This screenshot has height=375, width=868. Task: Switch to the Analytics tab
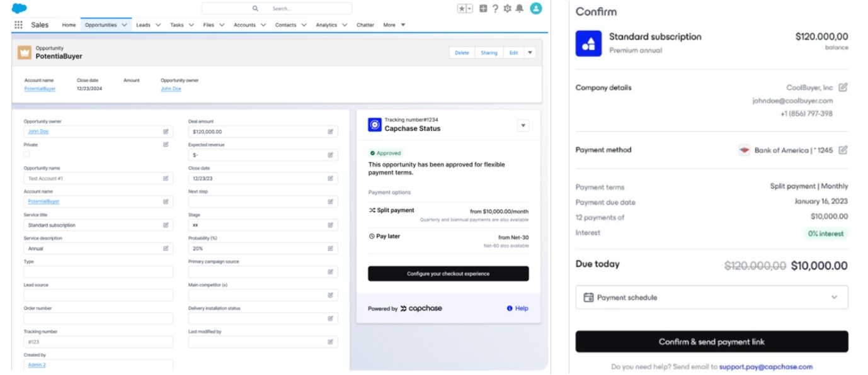pyautogui.click(x=326, y=25)
